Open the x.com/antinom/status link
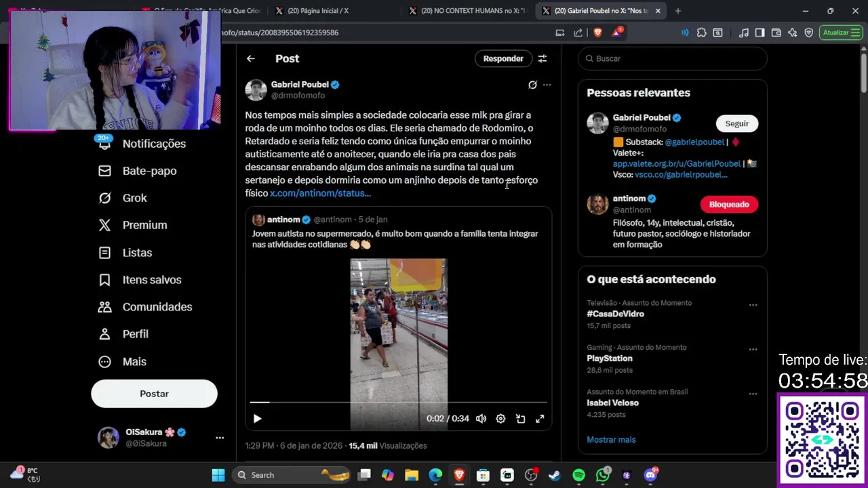 click(x=320, y=193)
